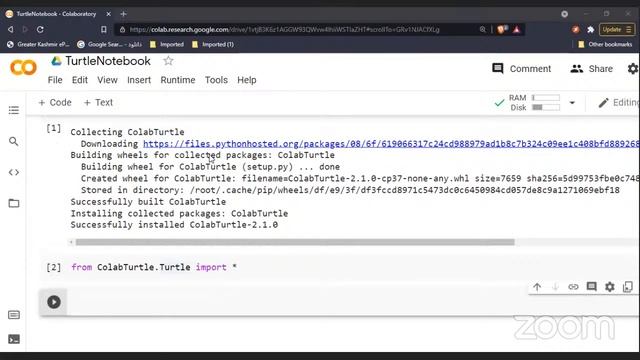This screenshot has height=360, width=640.
Task: Grab the horizontal output scrollbar
Action: click(x=295, y=242)
